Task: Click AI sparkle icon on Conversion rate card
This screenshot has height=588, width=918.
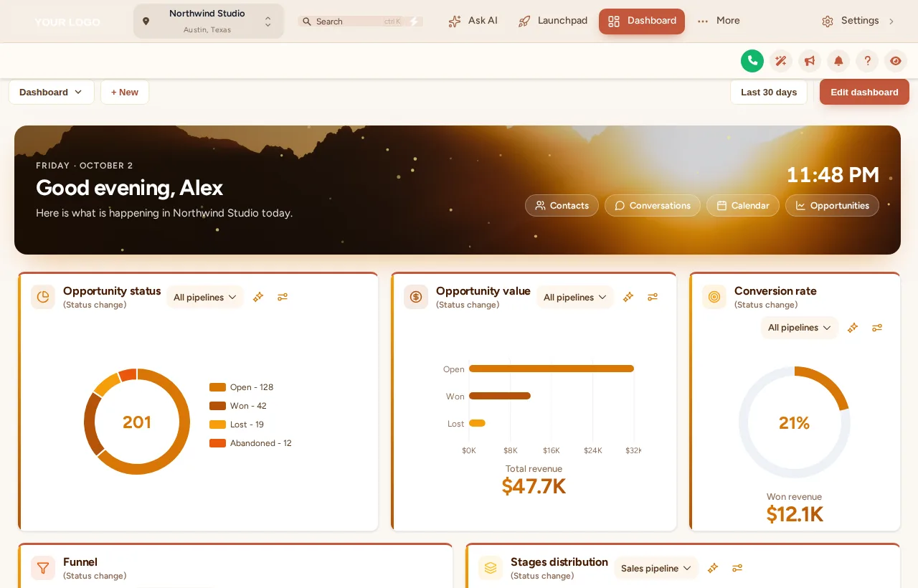Action: (x=853, y=328)
